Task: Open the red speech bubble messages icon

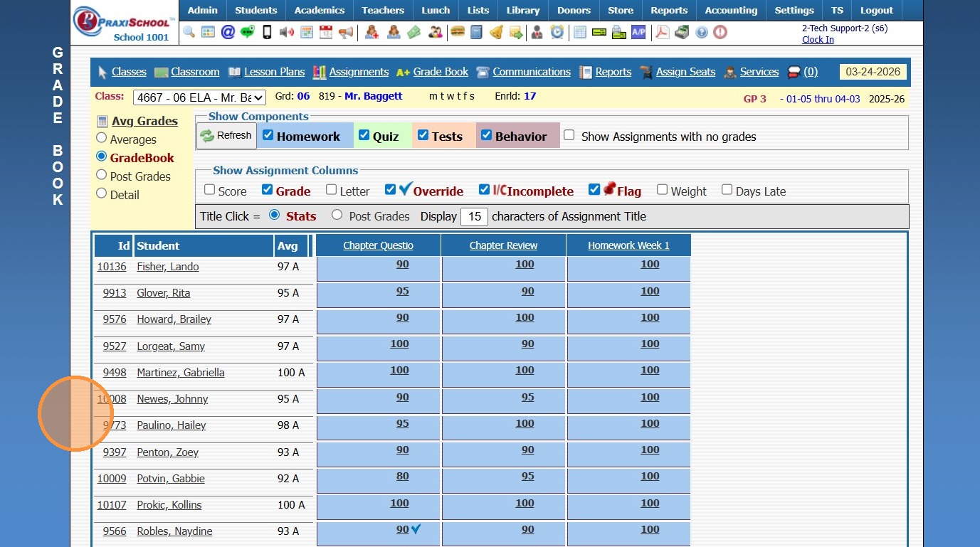Action: point(794,72)
